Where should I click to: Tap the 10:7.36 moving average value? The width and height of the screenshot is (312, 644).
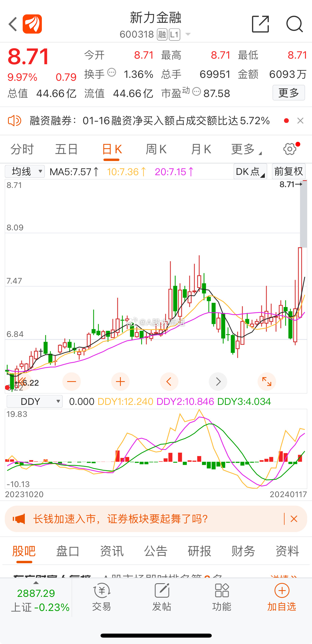point(126,172)
